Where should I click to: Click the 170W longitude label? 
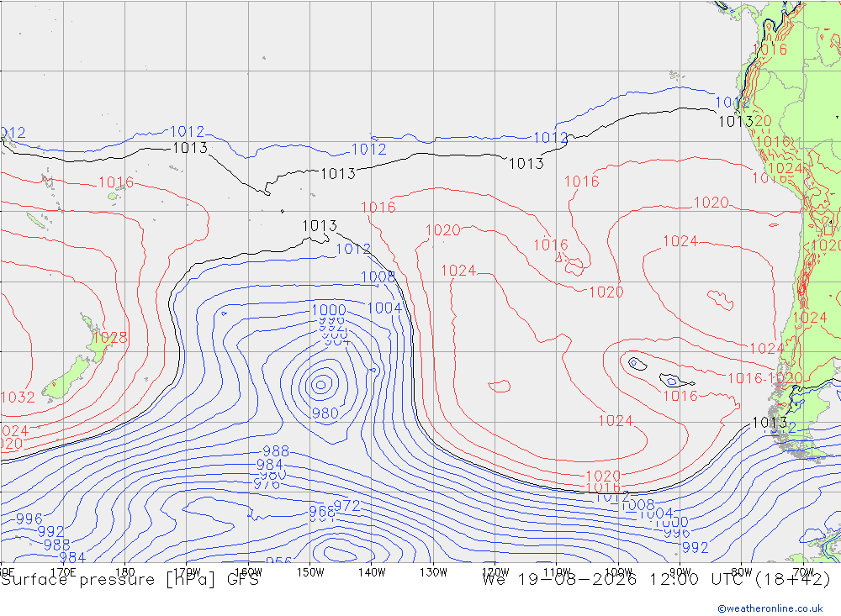point(187,572)
